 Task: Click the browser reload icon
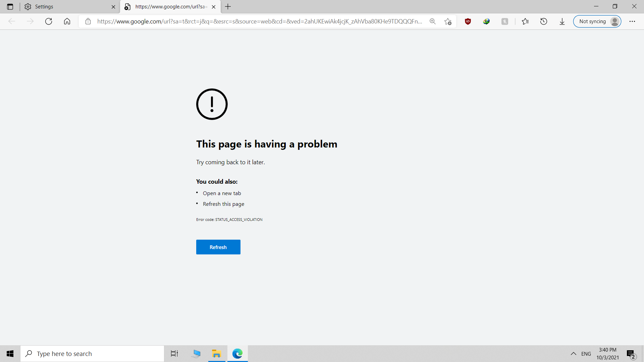(x=49, y=21)
